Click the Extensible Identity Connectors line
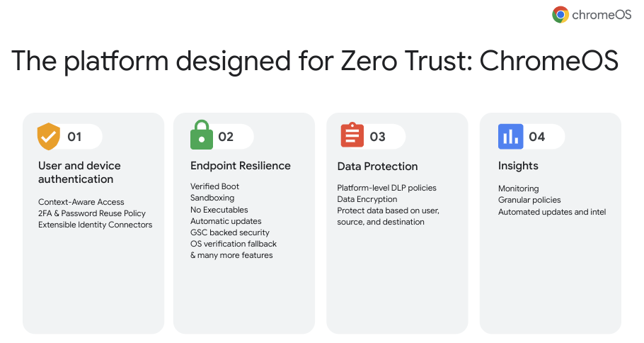Viewport: 644px width, 343px height. pos(96,225)
